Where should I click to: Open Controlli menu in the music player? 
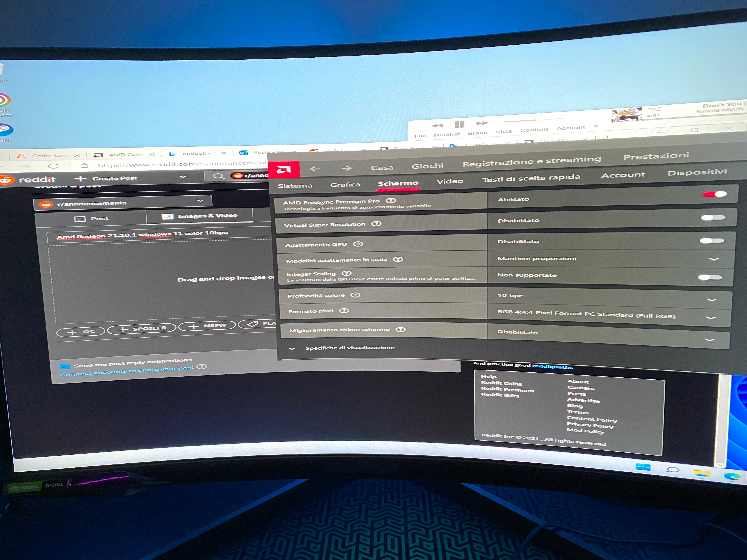(534, 130)
